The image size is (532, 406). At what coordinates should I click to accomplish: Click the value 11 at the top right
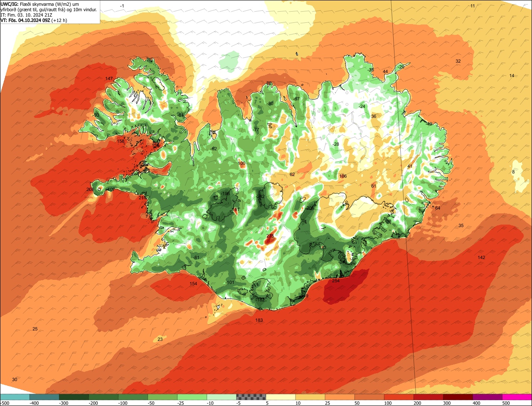coord(473,6)
